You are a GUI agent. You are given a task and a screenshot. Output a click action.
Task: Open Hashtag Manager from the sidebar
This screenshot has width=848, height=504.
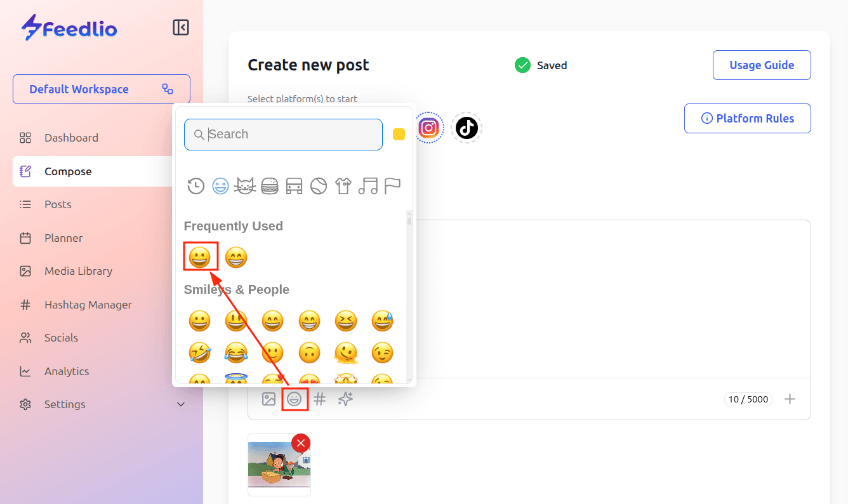[x=88, y=305]
